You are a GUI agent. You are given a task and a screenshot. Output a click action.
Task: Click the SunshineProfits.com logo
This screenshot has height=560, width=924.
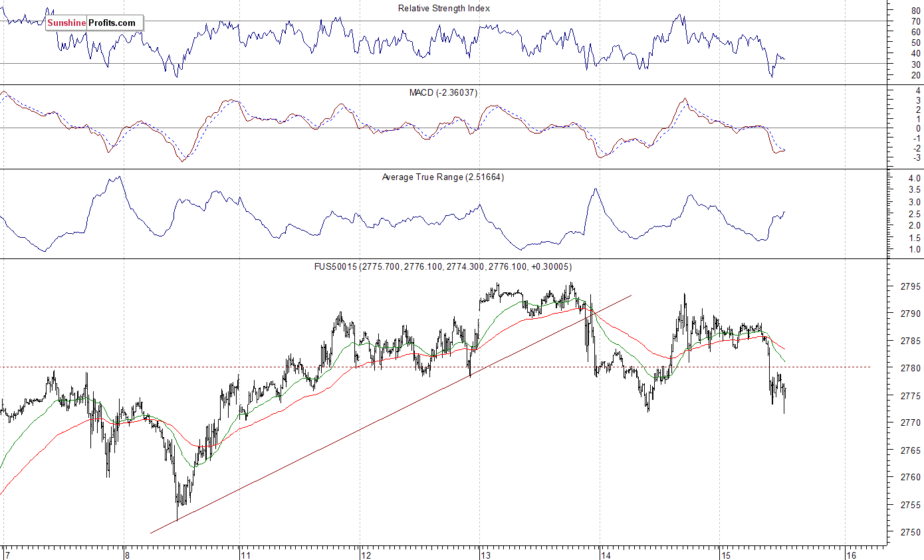pos(94,23)
